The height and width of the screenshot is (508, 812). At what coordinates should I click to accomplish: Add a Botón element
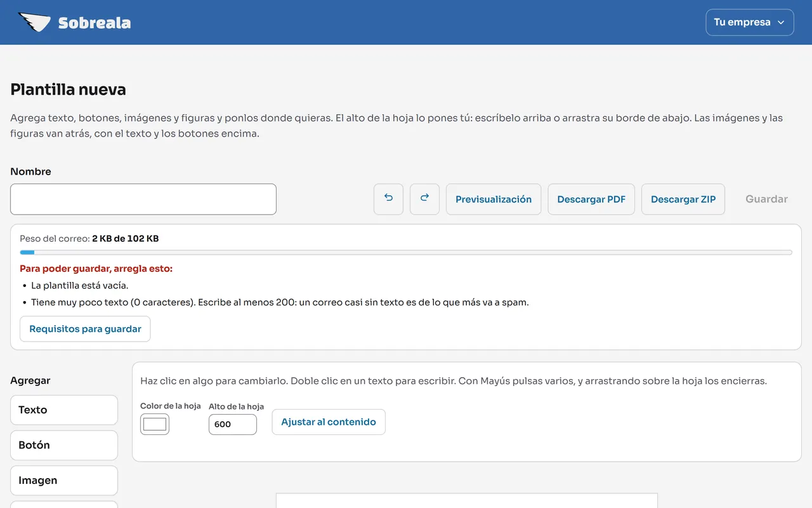[x=64, y=445]
